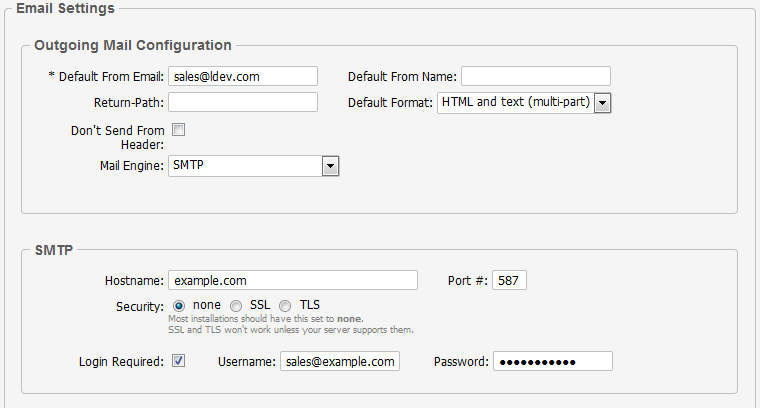Select the TLS security option
This screenshot has width=760, height=408.
(x=285, y=305)
